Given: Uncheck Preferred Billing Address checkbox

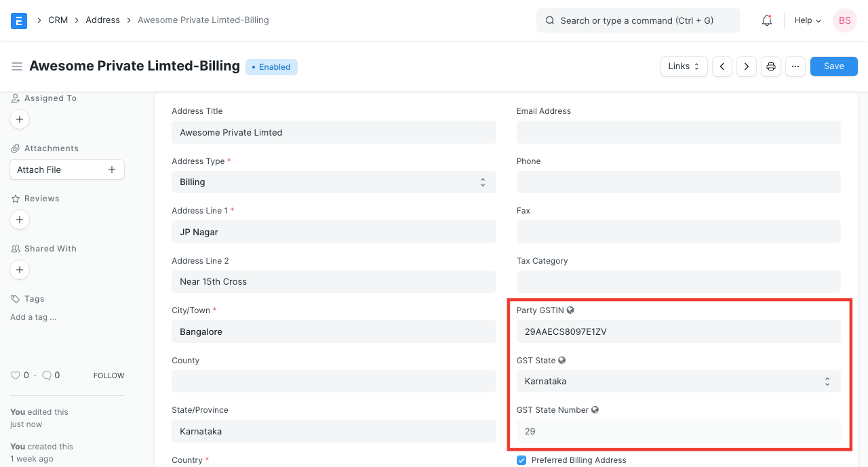Looking at the screenshot, I should click(521, 460).
